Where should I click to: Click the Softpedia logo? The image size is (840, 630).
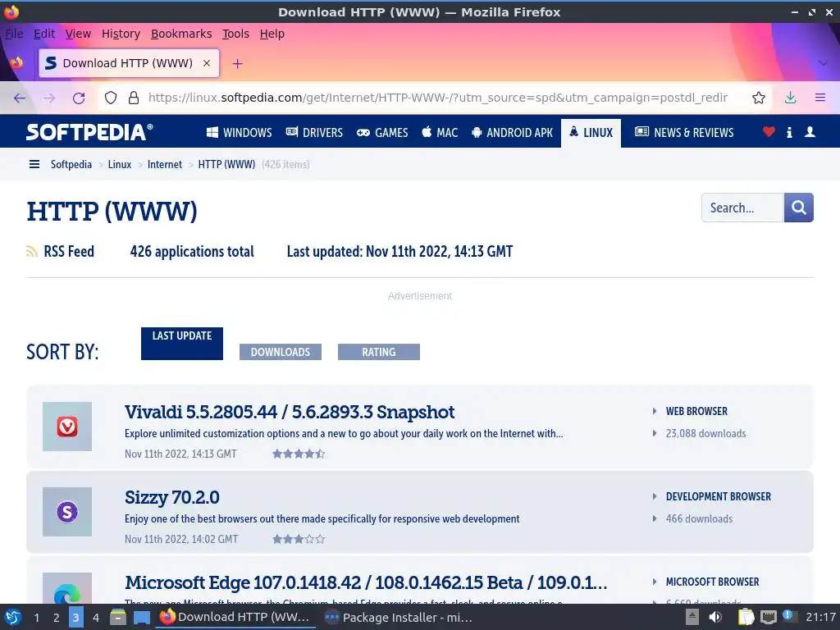(89, 132)
